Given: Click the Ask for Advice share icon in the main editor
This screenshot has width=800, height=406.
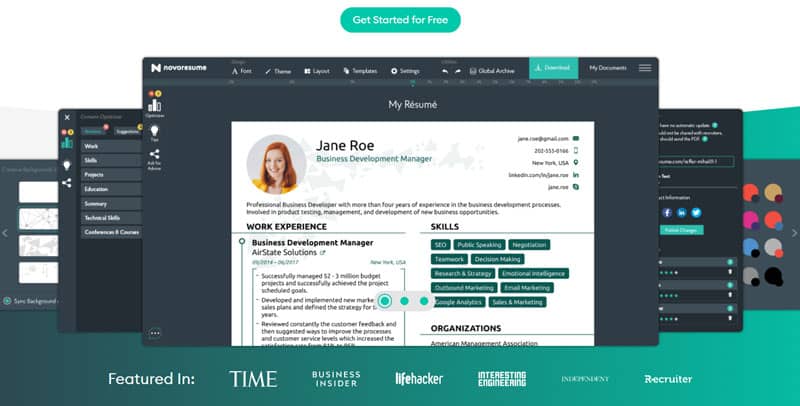Looking at the screenshot, I should click(x=155, y=154).
